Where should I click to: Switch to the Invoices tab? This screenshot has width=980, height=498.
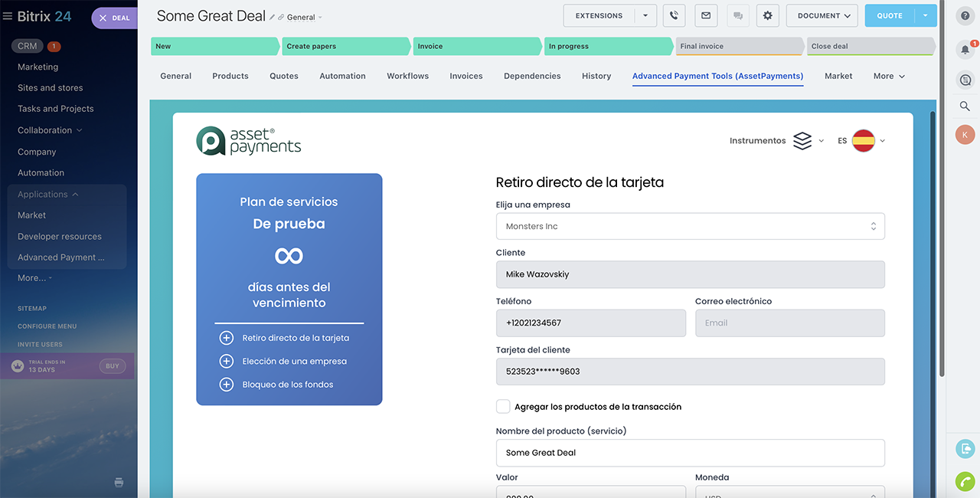[465, 76]
